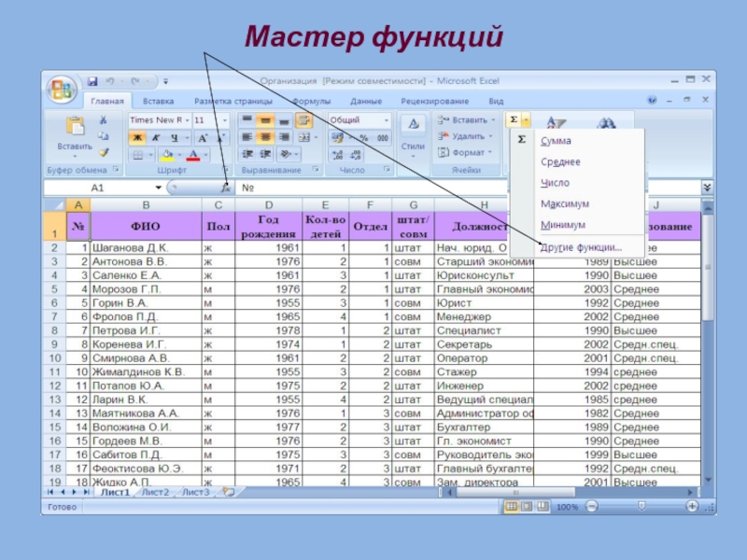Open the cell borders button
Image resolution: width=747 pixels, height=560 pixels.
137,155
